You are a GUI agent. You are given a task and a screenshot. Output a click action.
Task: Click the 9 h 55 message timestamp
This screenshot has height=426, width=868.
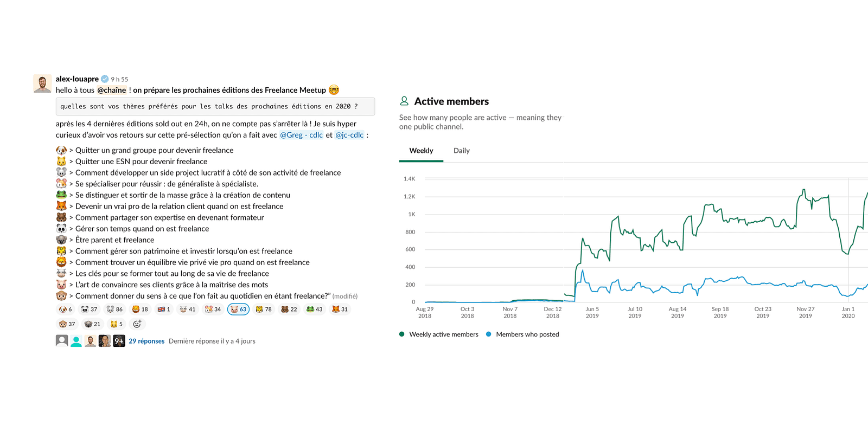(x=119, y=79)
